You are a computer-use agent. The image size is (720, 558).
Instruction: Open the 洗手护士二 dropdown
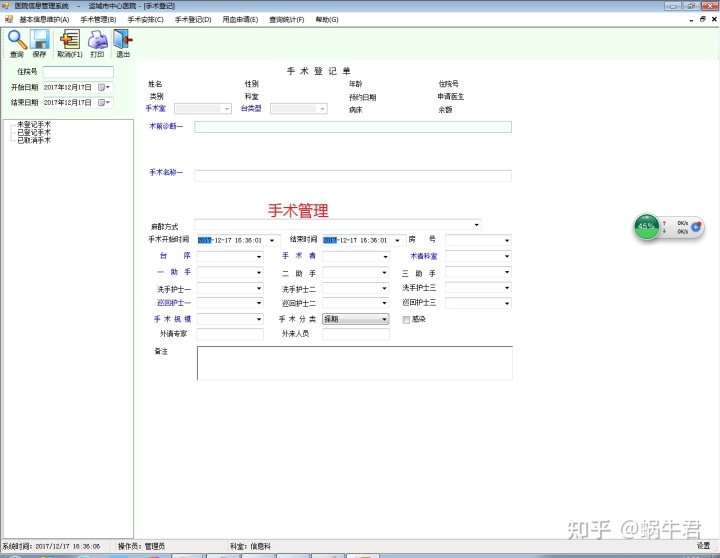pyautogui.click(x=385, y=288)
